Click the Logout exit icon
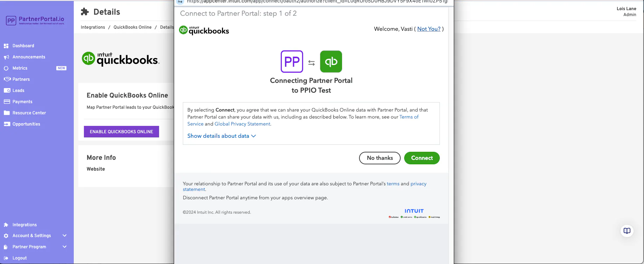 coord(6,258)
